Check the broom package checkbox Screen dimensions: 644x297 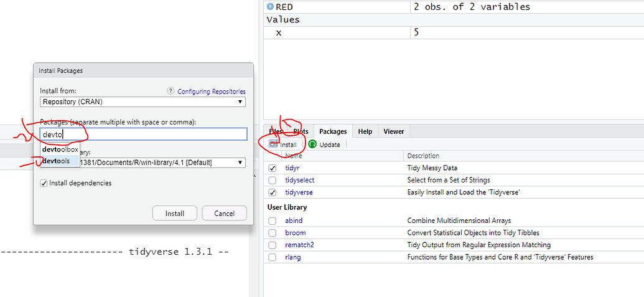(x=273, y=233)
